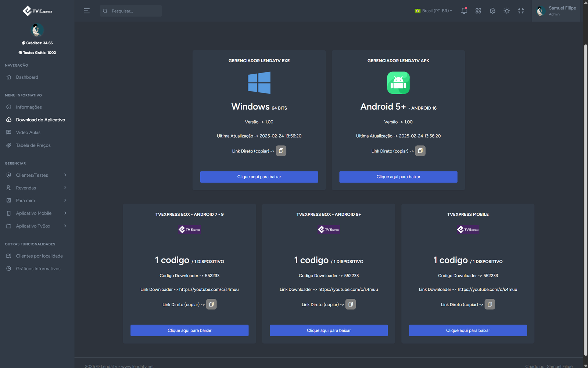Image resolution: width=588 pixels, height=368 pixels.
Task: Click TV Express logo on Android 7-9 card
Action: (x=190, y=230)
